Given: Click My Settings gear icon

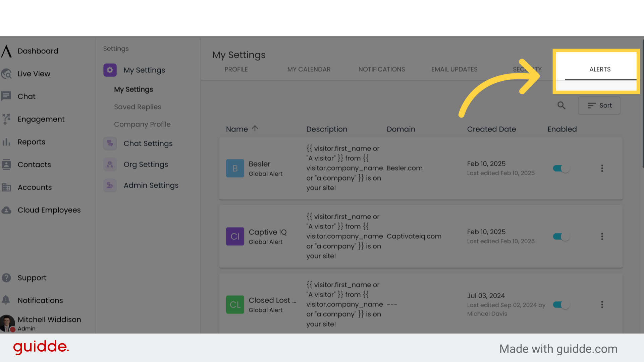Looking at the screenshot, I should click(x=110, y=70).
